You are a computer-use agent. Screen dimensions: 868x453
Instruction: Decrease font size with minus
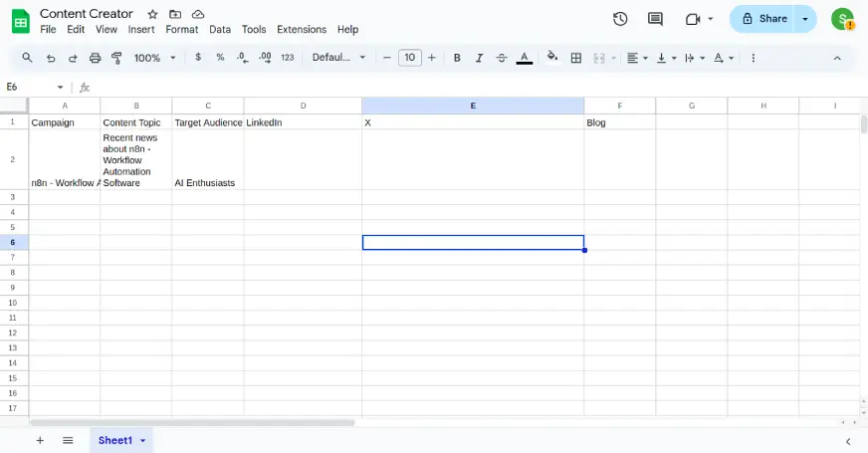(387, 58)
